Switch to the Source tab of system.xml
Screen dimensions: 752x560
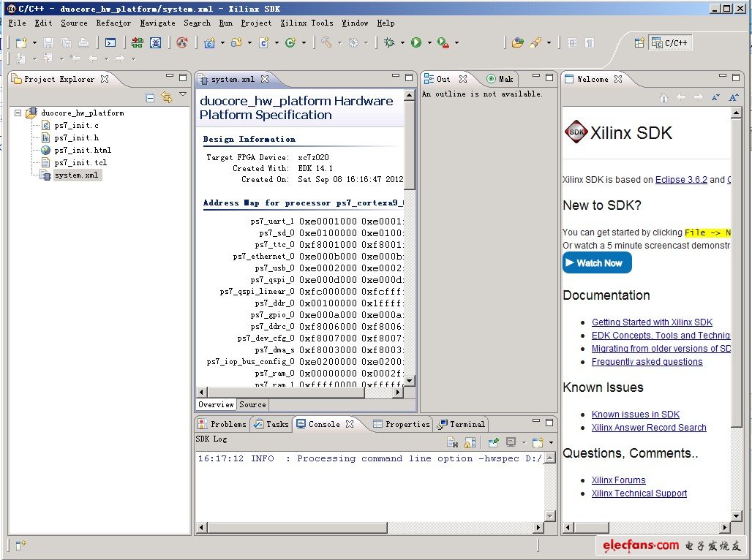[252, 404]
